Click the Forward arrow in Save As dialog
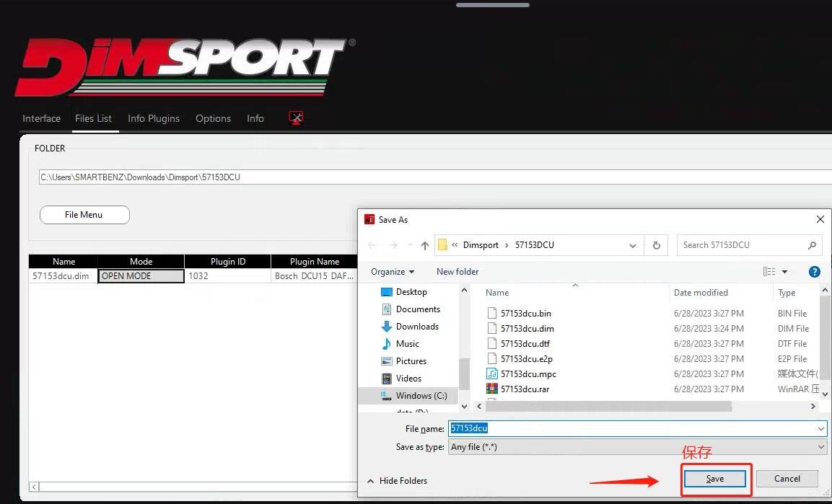The width and height of the screenshot is (832, 504). point(393,245)
